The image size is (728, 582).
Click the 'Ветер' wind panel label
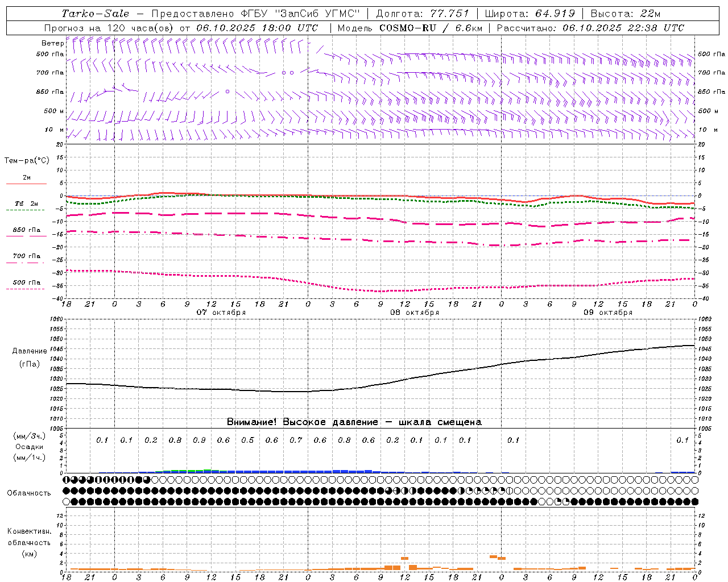pos(53,43)
